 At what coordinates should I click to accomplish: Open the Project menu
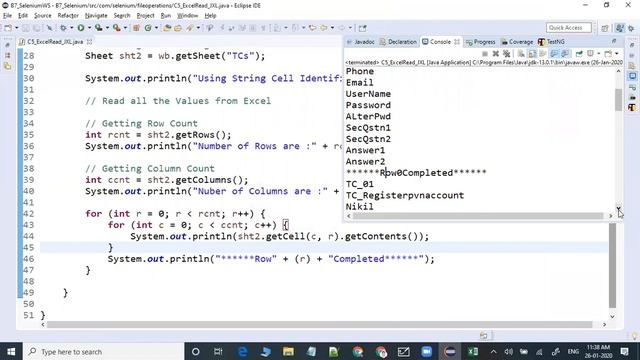145,16
